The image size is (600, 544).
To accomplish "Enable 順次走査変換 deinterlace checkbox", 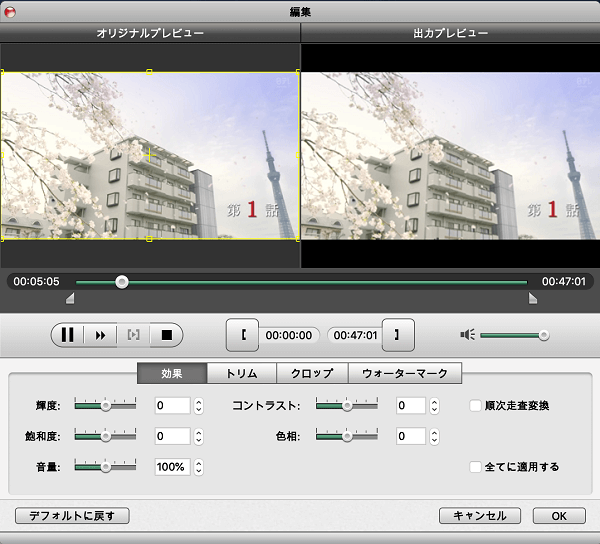I will pyautogui.click(x=475, y=406).
